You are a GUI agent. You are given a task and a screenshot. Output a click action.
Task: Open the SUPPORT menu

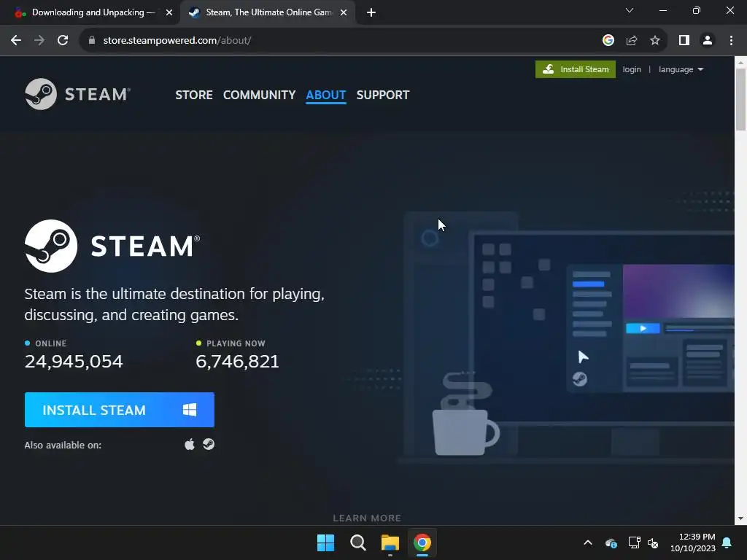point(383,96)
